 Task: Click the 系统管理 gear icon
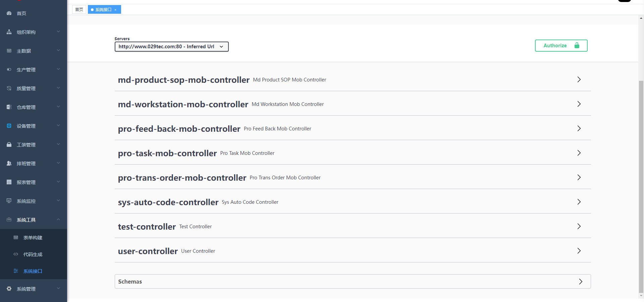pos(9,289)
